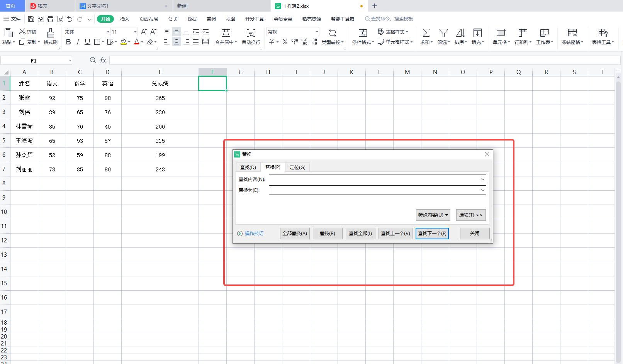Click the Cut (剪切) scissors icon
Screen dimensions: 623x364
pyautogui.click(x=22, y=32)
